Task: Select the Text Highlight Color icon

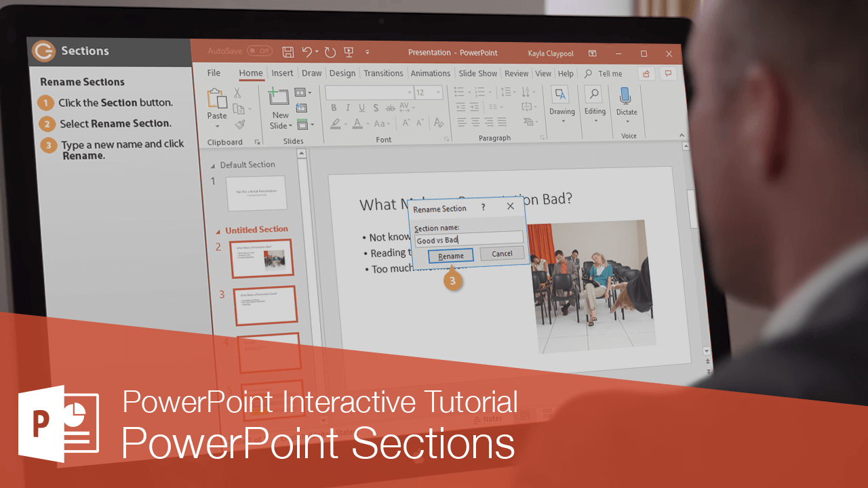Action: pyautogui.click(x=336, y=123)
